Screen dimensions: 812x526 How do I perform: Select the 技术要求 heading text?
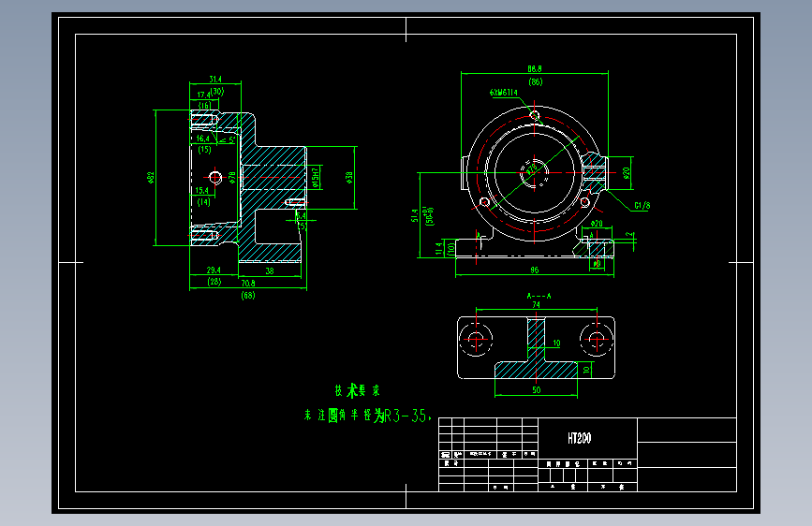click(x=358, y=391)
